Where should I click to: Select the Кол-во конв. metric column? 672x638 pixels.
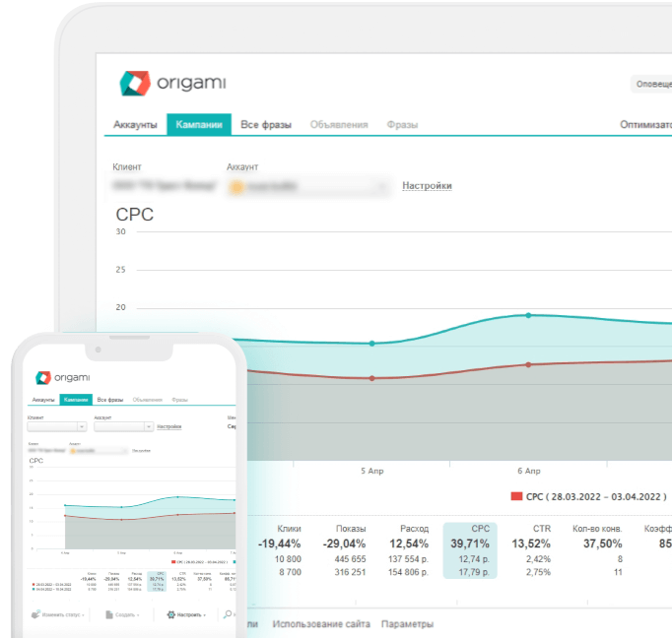click(x=597, y=550)
